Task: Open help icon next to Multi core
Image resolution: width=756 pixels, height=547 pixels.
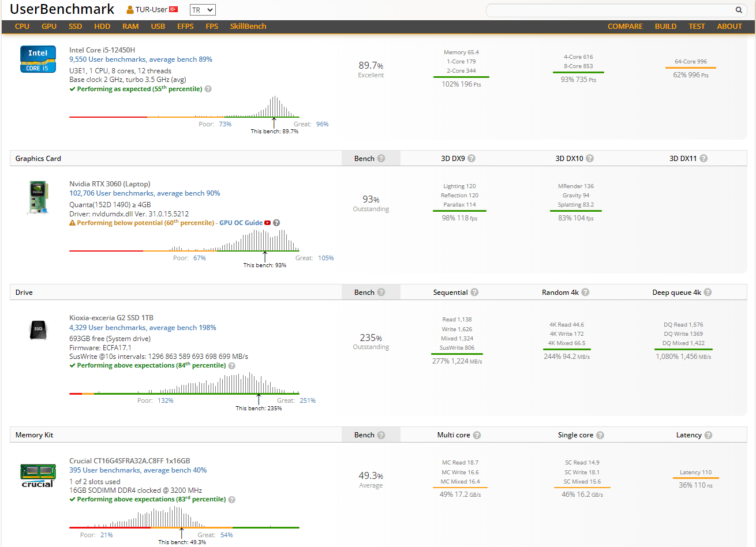Action: pyautogui.click(x=477, y=435)
